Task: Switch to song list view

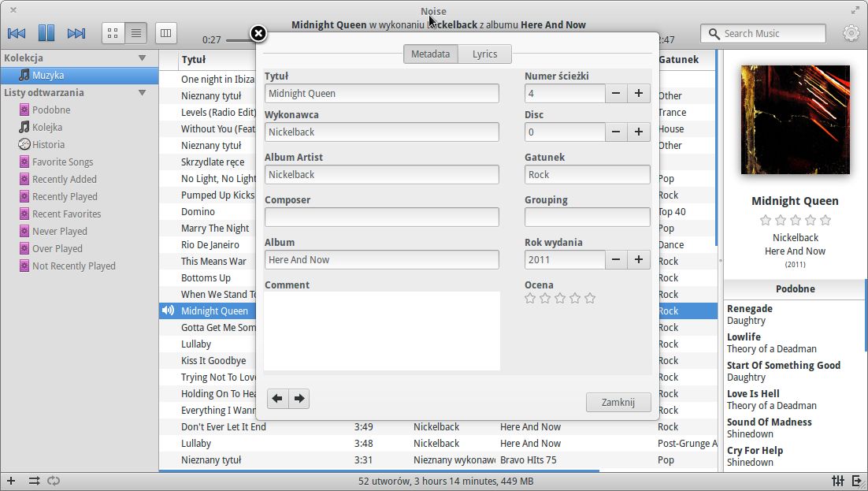Action: pyautogui.click(x=136, y=33)
